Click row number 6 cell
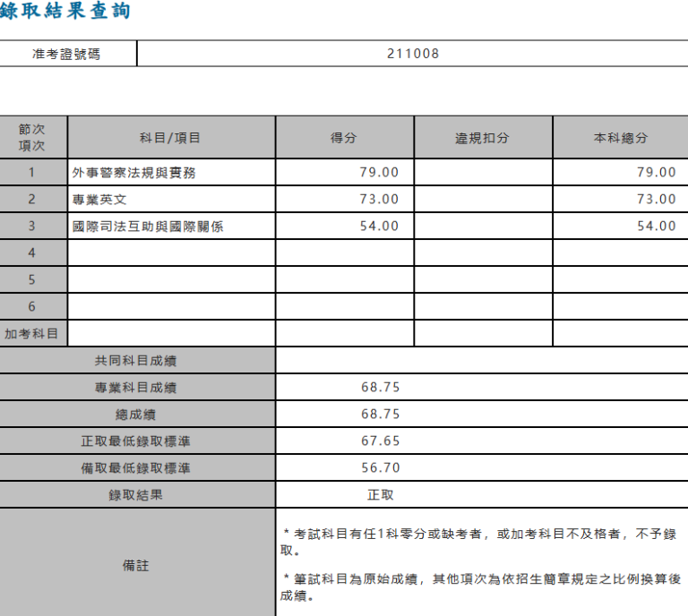The height and width of the screenshot is (616, 688). pyautogui.click(x=33, y=306)
